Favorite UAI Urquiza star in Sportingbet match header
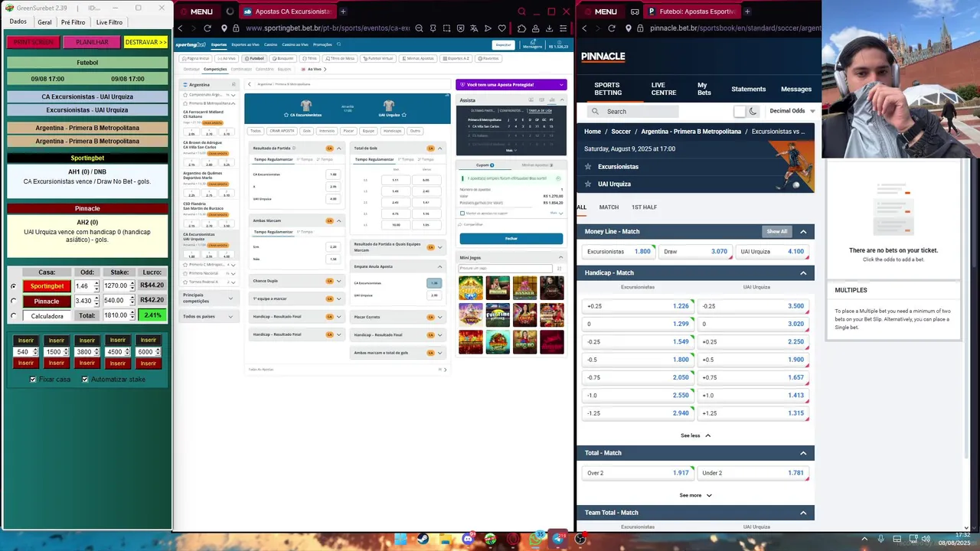Image resolution: width=980 pixels, height=551 pixels. pyautogui.click(x=403, y=115)
